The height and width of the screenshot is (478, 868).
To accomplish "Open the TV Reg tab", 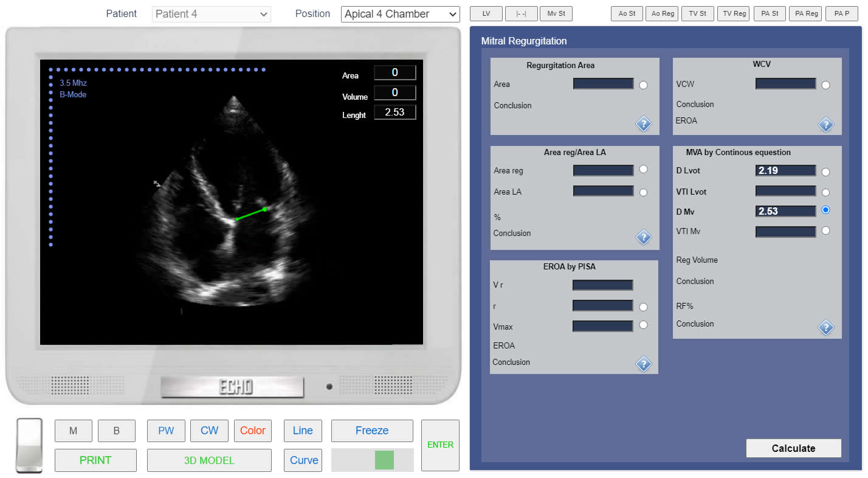I will point(734,13).
